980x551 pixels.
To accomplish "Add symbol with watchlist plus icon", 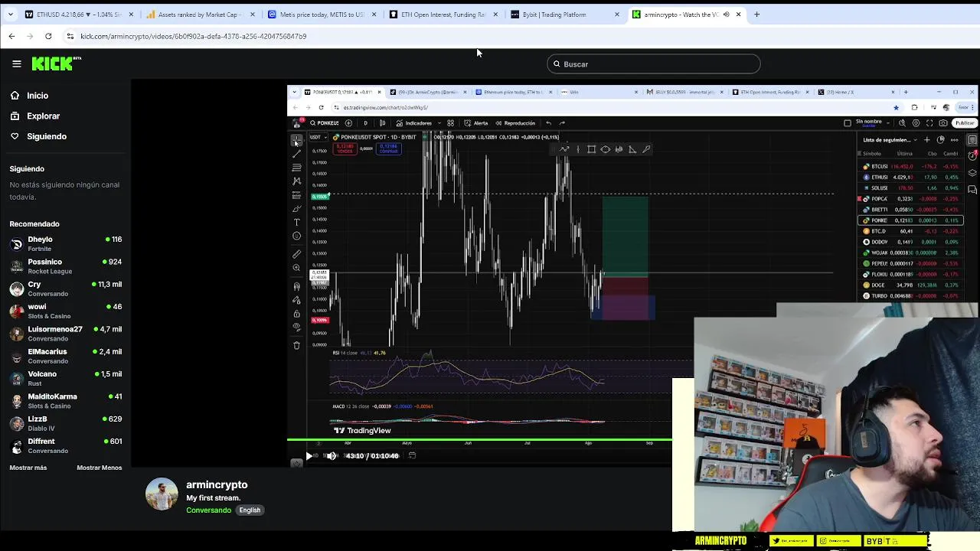I will pos(926,140).
